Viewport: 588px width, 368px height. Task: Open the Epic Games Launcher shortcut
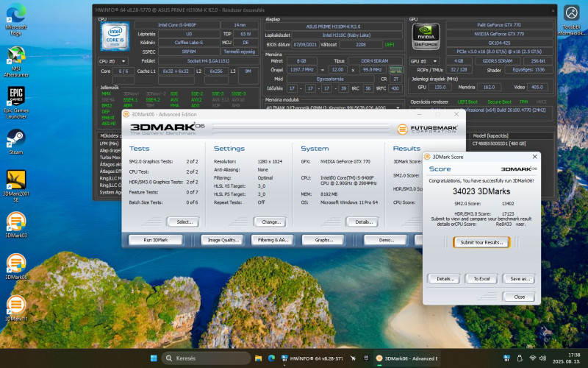pos(16,103)
